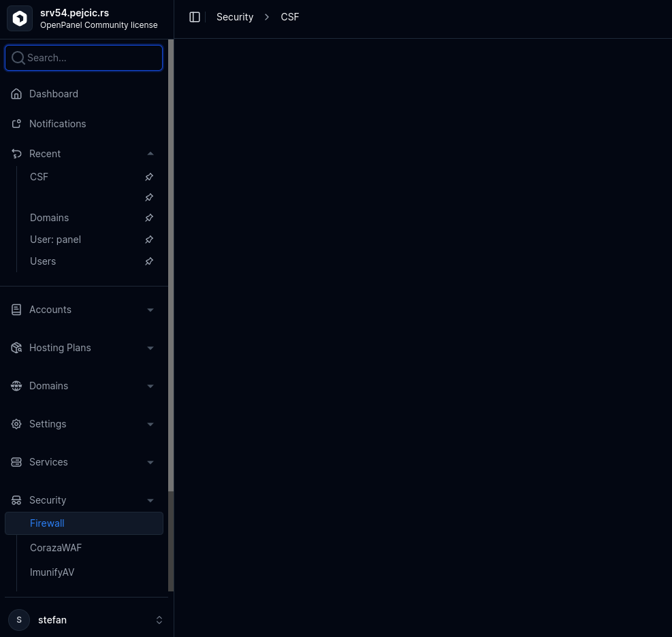Click the CSF breadcrumb

tap(290, 17)
